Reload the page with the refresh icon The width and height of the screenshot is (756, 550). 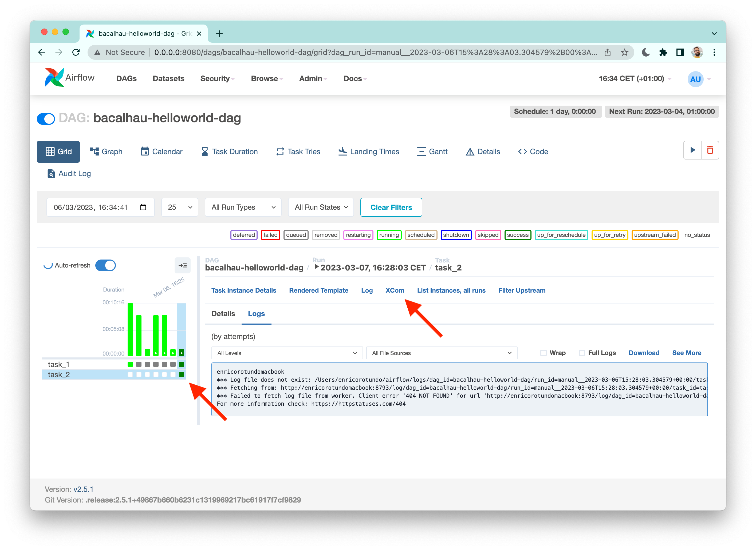click(x=76, y=52)
